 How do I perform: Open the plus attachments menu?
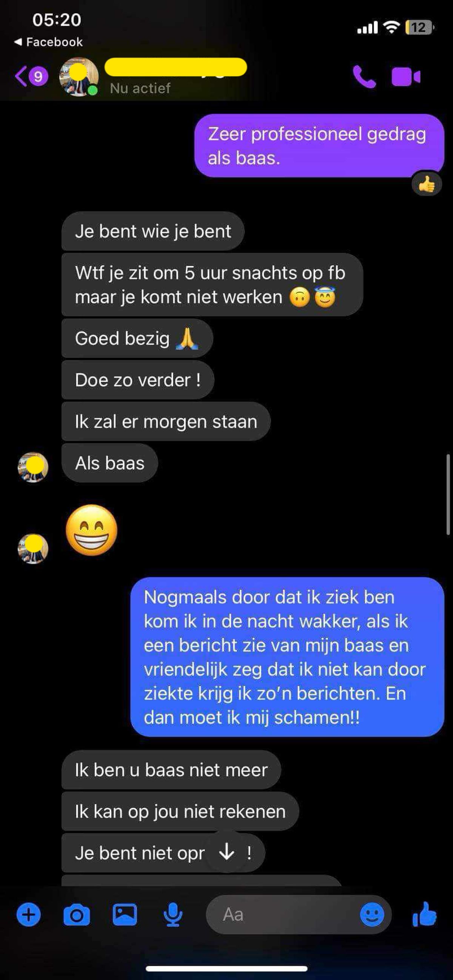pyautogui.click(x=29, y=915)
